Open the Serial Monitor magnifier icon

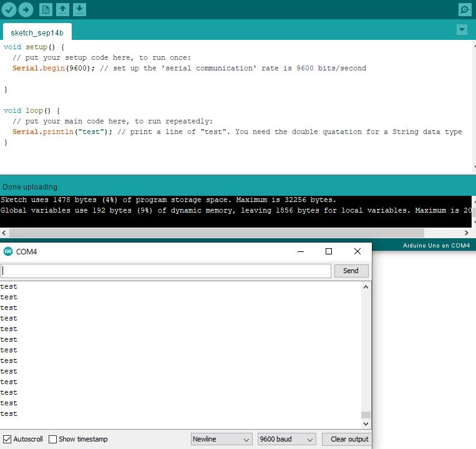[465, 10]
